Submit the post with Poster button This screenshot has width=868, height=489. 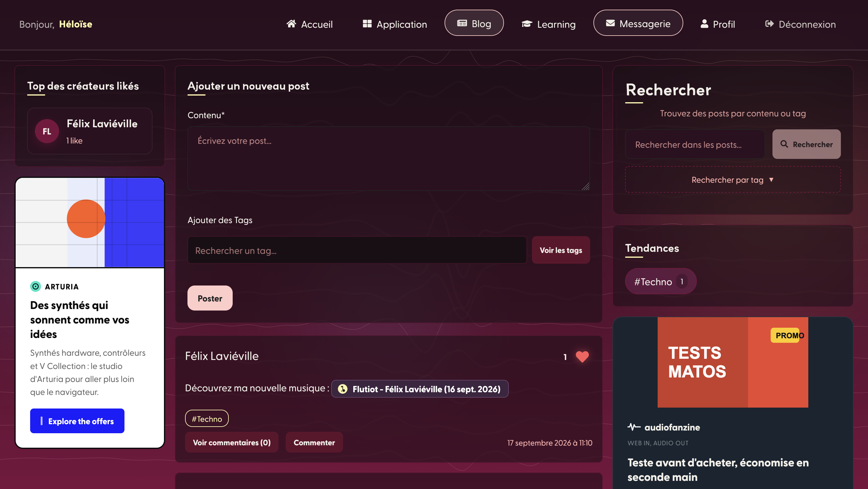point(210,298)
